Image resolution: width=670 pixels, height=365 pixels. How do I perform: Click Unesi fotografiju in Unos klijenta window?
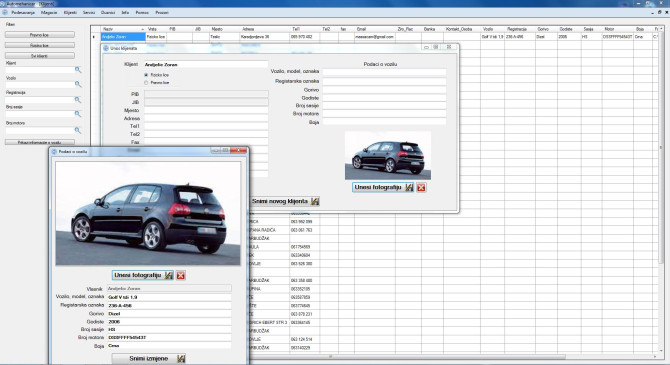coord(383,187)
